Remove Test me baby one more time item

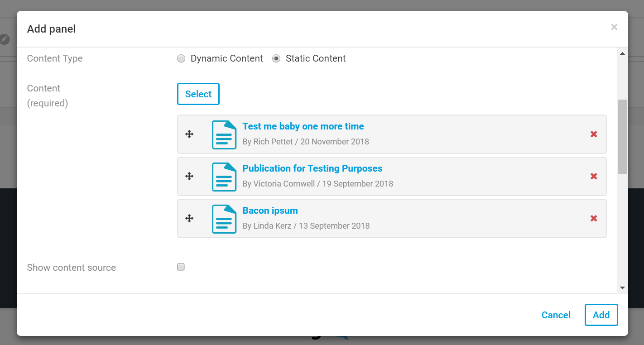[x=594, y=134]
